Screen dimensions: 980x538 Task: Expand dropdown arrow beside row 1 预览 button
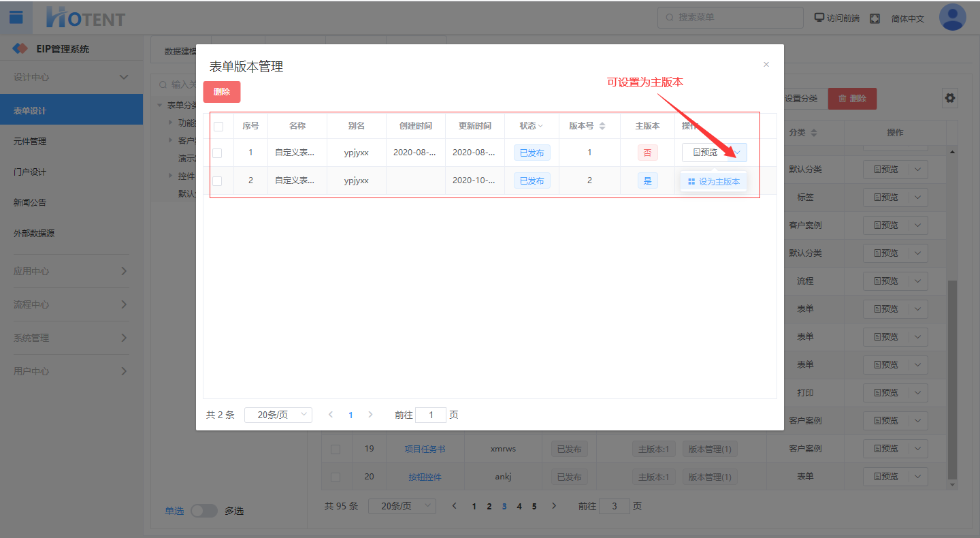pos(737,153)
